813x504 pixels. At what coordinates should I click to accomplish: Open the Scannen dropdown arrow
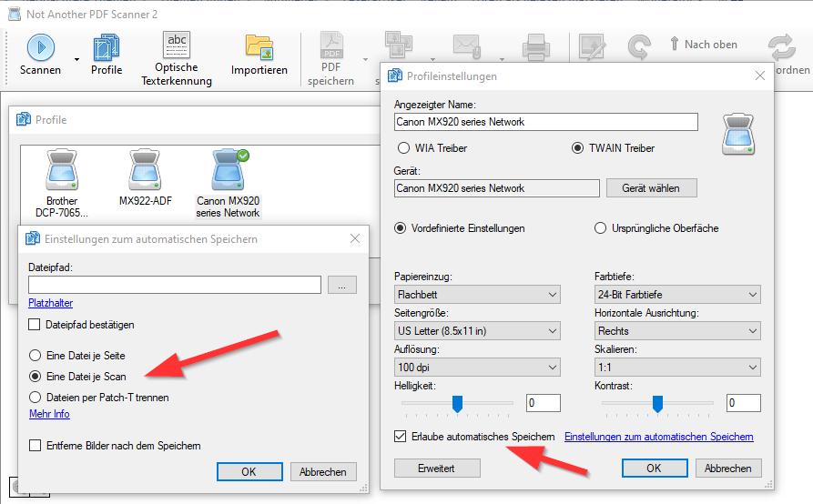[x=76, y=59]
